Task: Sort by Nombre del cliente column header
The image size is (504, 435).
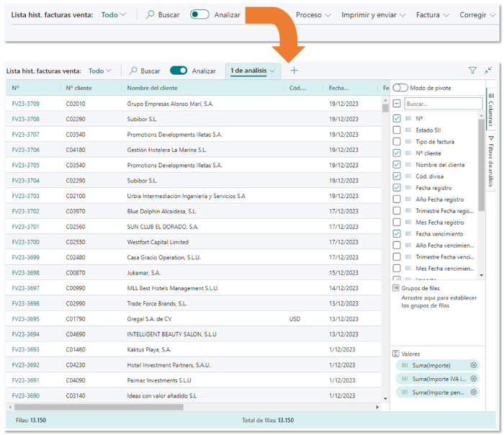Action: pos(202,88)
